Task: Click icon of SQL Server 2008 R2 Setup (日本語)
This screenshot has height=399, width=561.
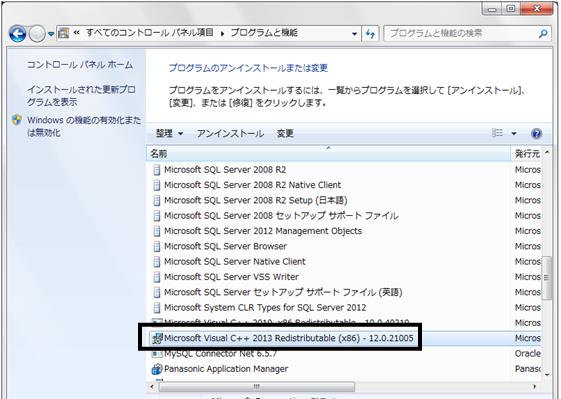Action: (x=157, y=200)
